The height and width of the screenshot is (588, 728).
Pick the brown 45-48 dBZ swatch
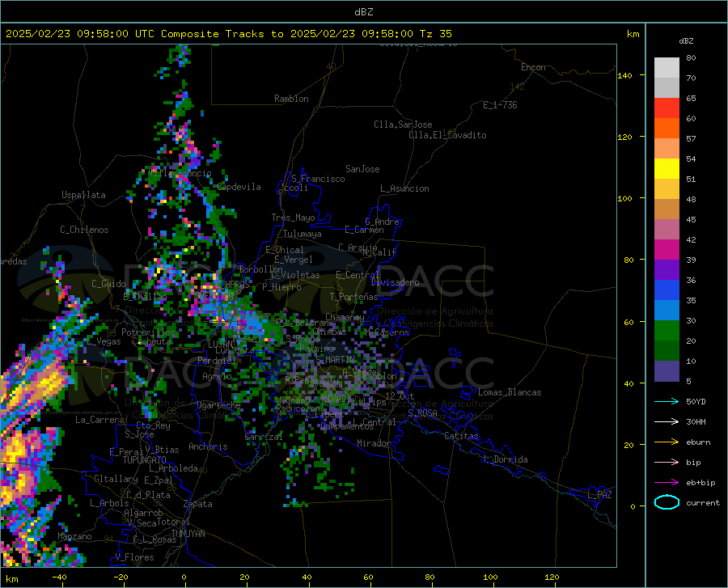tap(667, 209)
